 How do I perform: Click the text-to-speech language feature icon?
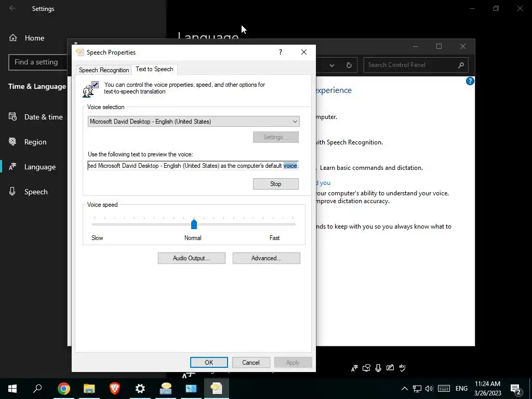(x=366, y=368)
